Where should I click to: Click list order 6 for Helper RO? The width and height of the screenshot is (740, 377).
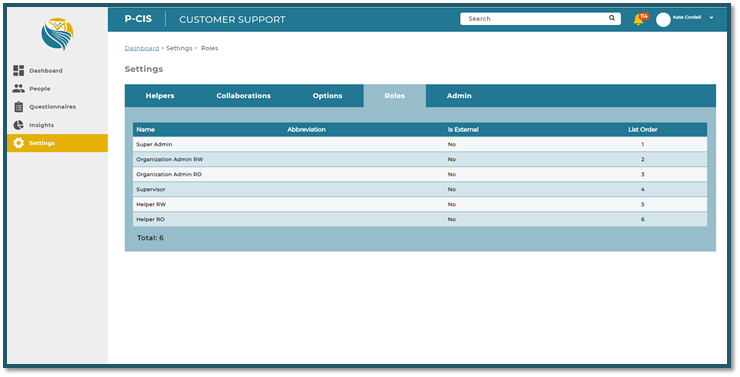pos(642,219)
